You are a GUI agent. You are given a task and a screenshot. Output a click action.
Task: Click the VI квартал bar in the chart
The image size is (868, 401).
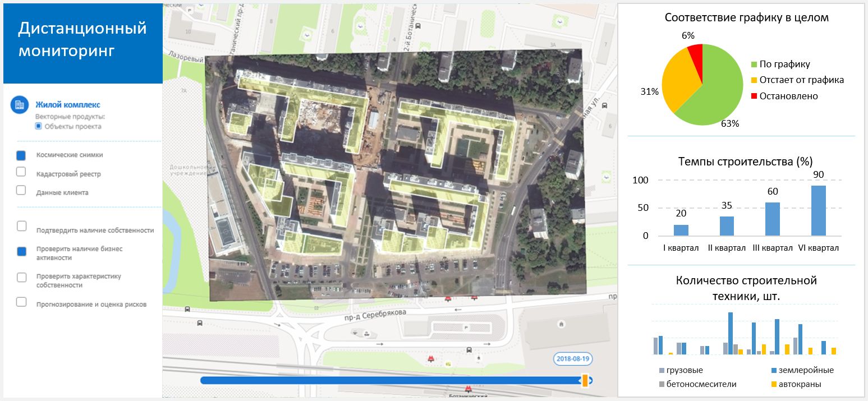click(x=818, y=210)
